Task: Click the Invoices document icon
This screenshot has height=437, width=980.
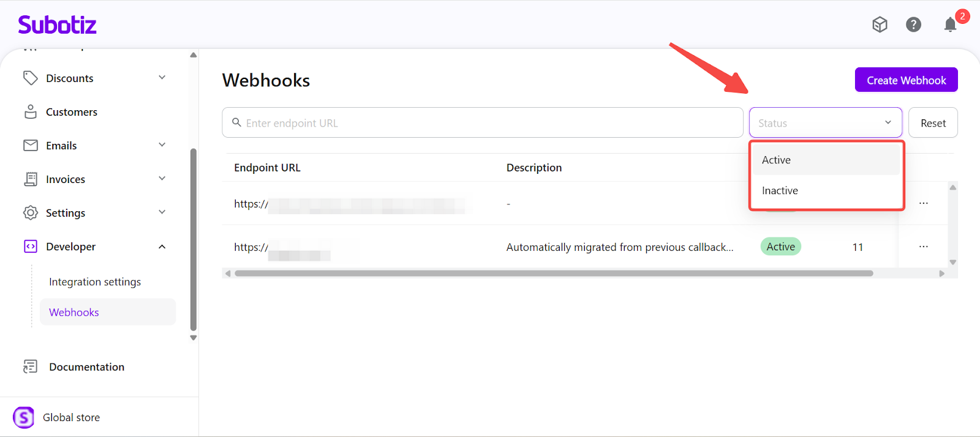Action: (x=31, y=179)
